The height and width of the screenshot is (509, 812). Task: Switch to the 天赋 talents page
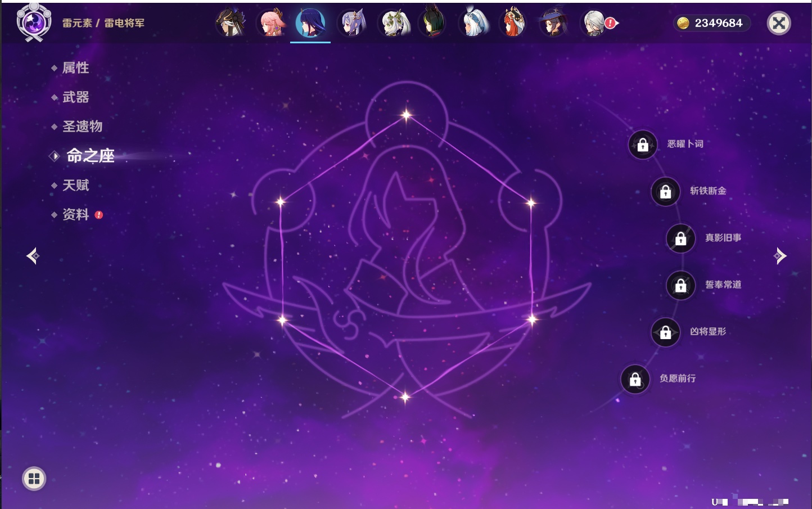pos(75,185)
